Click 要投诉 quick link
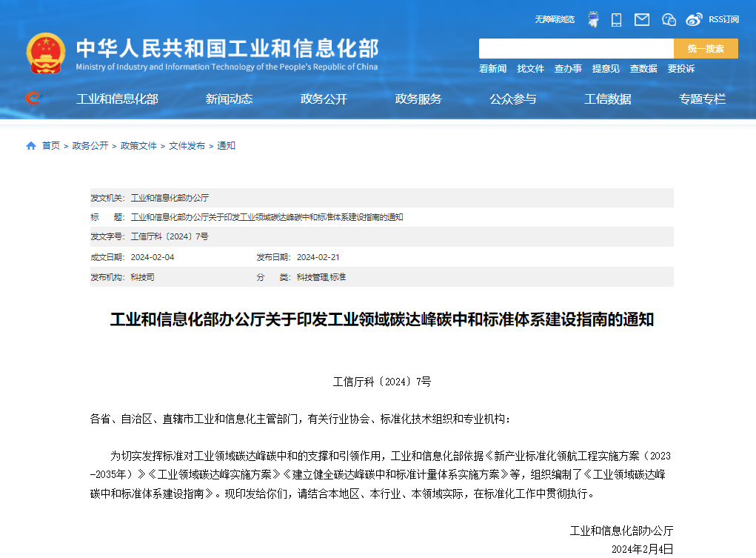The height and width of the screenshot is (558, 756). coord(681,69)
